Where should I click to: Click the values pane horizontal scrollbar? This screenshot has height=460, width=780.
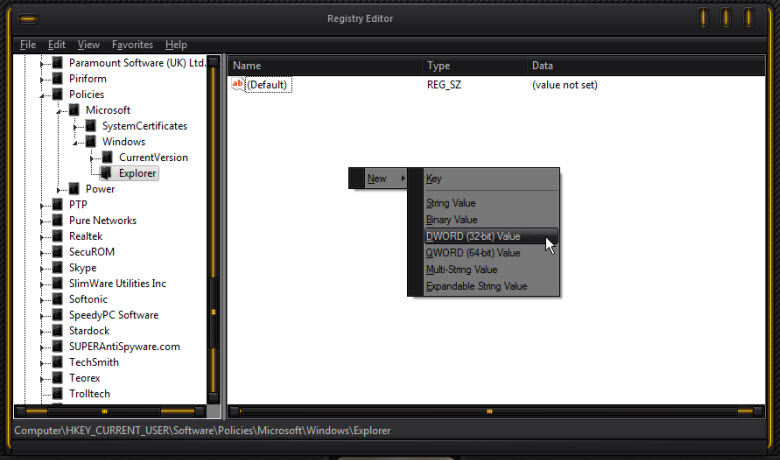coord(496,411)
